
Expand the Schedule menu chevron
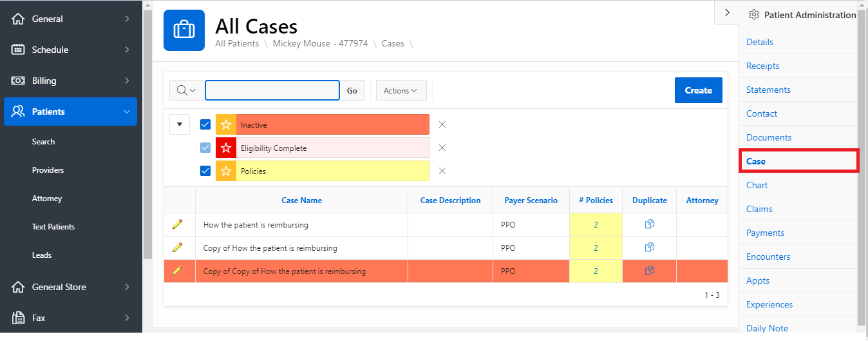(127, 50)
